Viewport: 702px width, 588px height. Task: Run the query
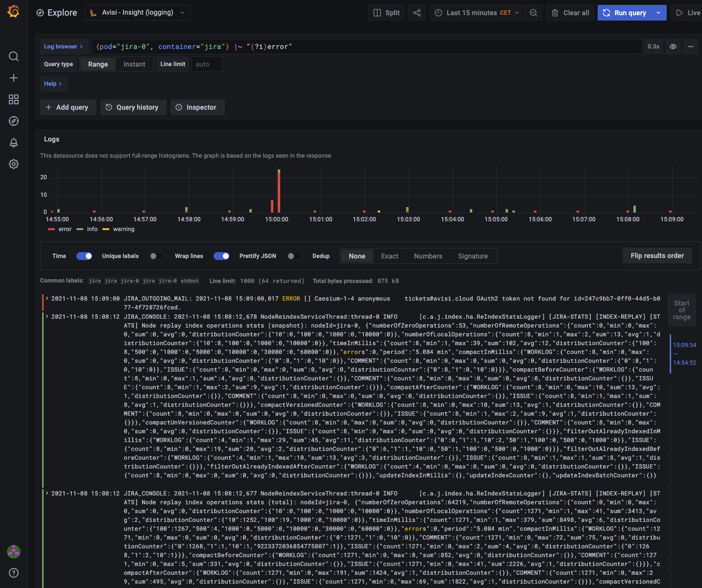[625, 13]
